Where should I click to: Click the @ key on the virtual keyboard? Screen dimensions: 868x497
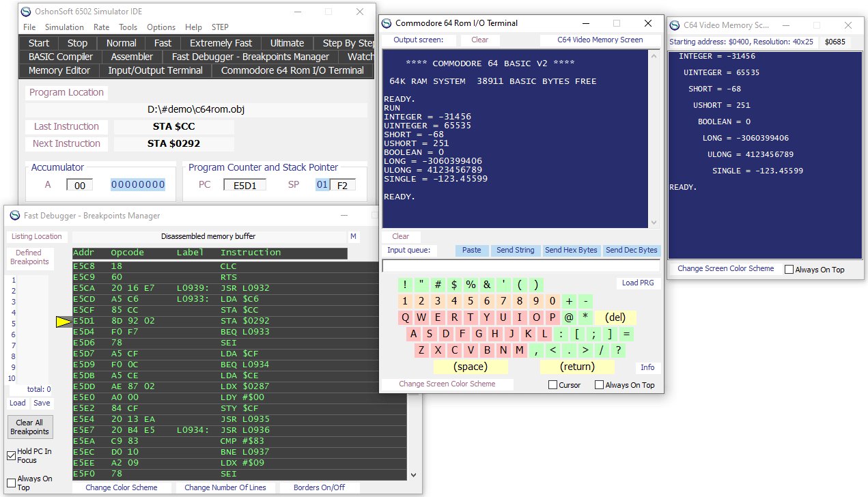pos(569,317)
